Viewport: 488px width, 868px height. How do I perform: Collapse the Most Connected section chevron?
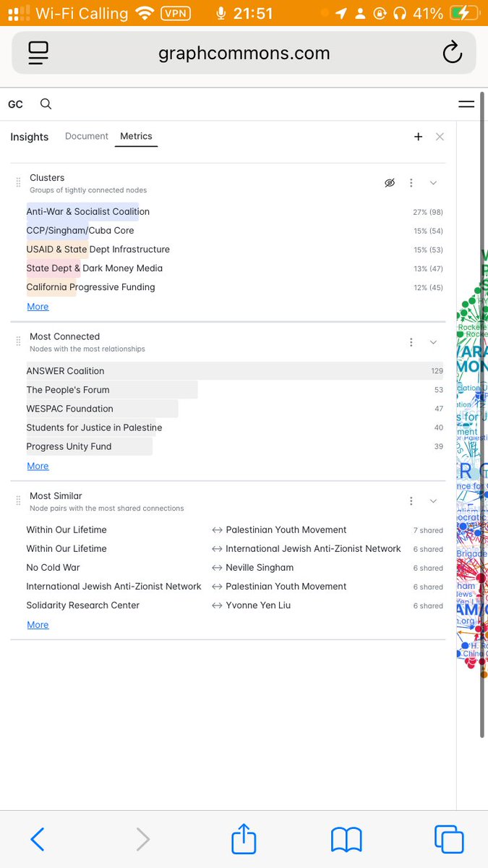tap(433, 342)
